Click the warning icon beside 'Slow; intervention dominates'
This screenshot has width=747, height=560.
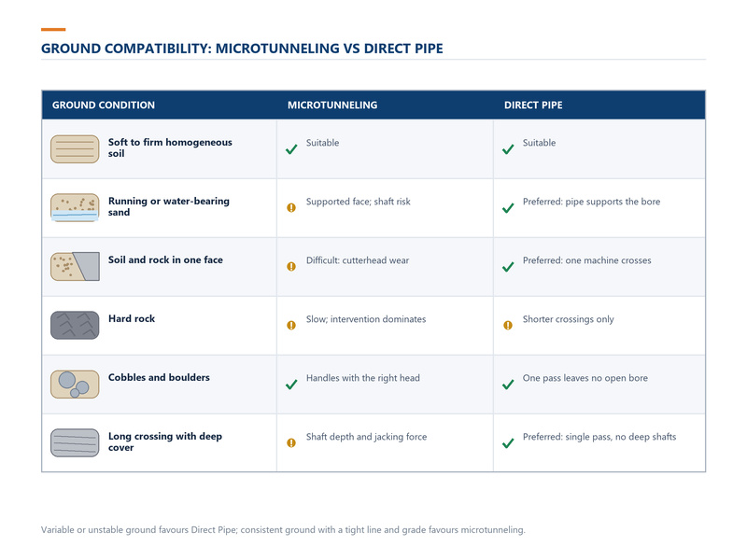coord(291,325)
